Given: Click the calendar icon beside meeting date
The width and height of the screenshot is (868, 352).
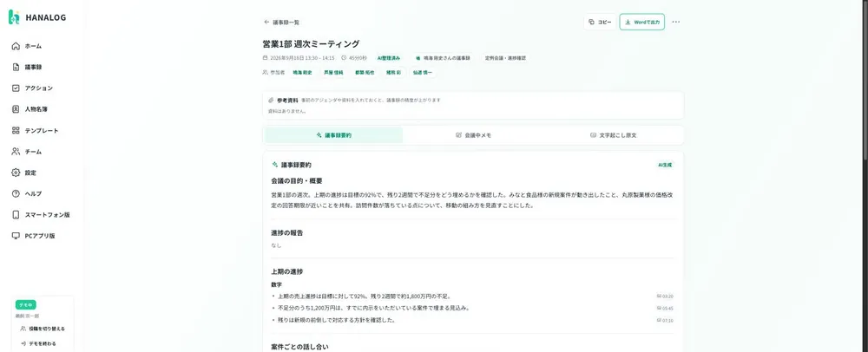Looking at the screenshot, I should [x=265, y=57].
